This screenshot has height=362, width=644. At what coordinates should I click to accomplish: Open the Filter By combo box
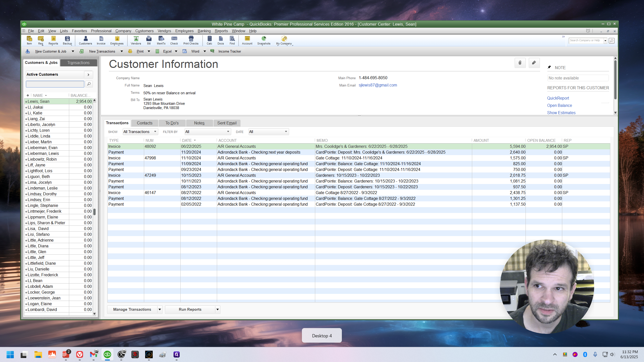click(x=208, y=132)
